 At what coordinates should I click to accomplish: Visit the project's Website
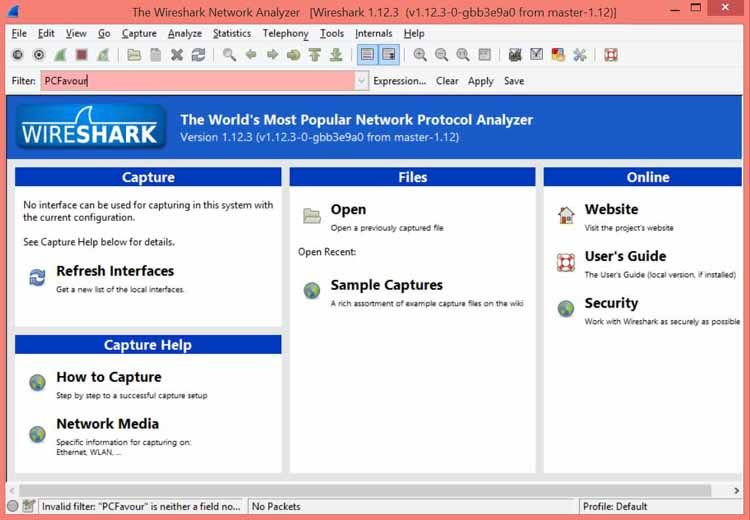point(611,210)
